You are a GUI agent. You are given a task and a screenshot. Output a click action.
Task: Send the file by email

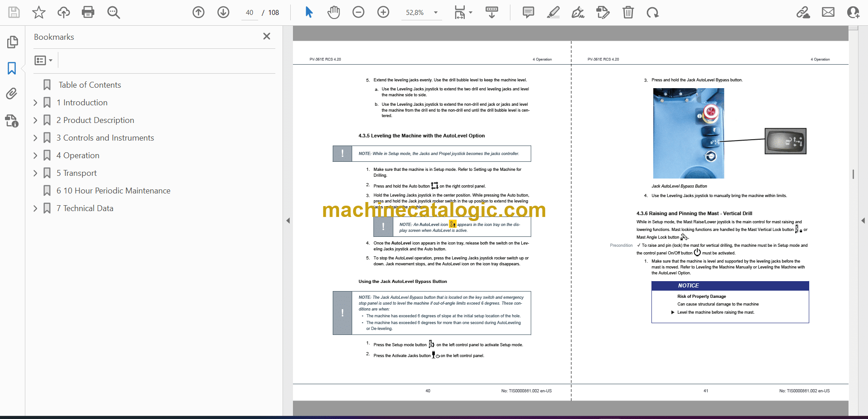coord(828,12)
